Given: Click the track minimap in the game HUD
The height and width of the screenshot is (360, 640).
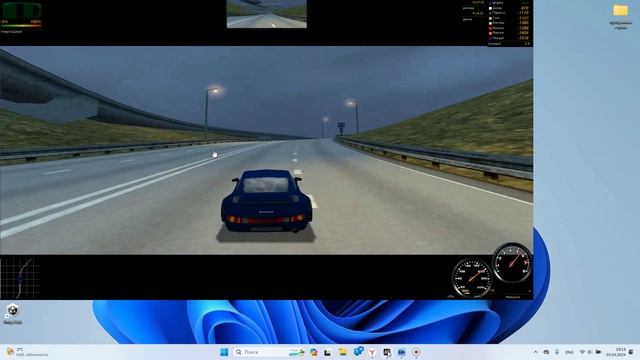Looking at the screenshot, I should click(x=20, y=278).
